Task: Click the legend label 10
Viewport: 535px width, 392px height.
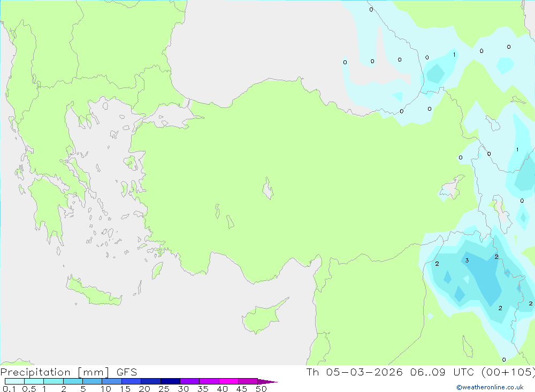Action: tap(106, 389)
